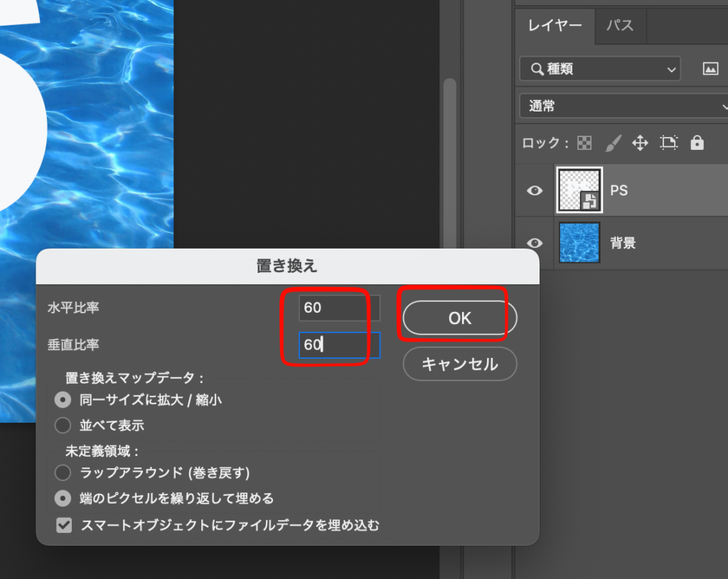This screenshot has height=579, width=728.
Task: Hide the PS layer with eye icon
Action: click(x=535, y=190)
